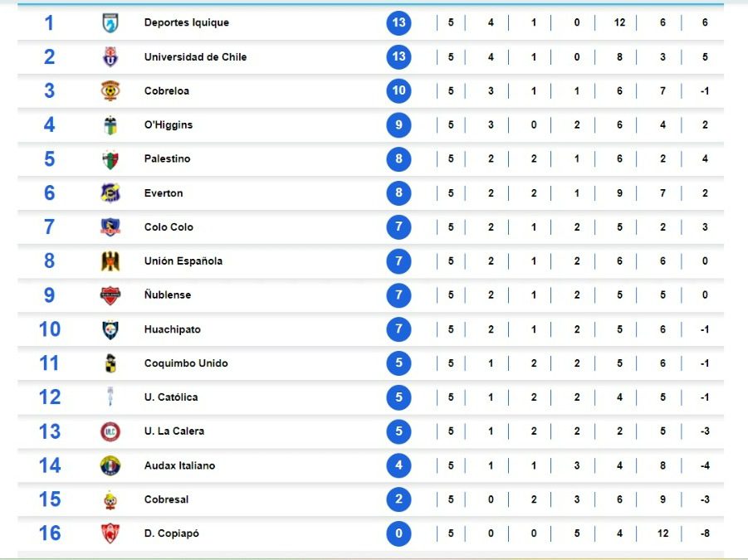This screenshot has width=748, height=560.
Task: Click Cobreloa's 10 points badge
Action: coord(398,90)
